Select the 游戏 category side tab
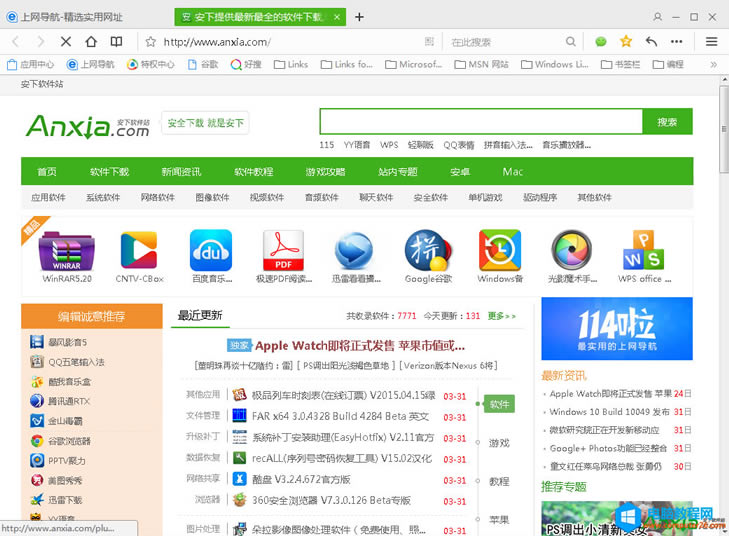The width and height of the screenshot is (729, 536). (498, 443)
